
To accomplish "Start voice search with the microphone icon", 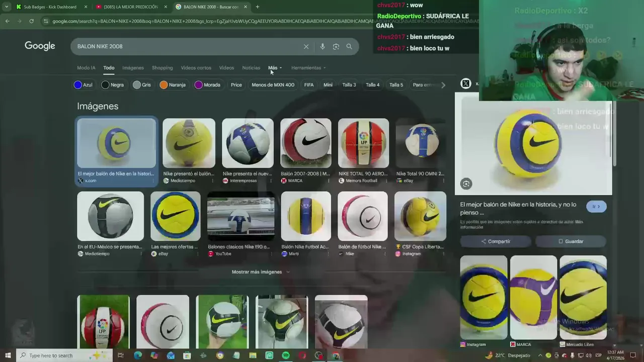I will pyautogui.click(x=323, y=46).
